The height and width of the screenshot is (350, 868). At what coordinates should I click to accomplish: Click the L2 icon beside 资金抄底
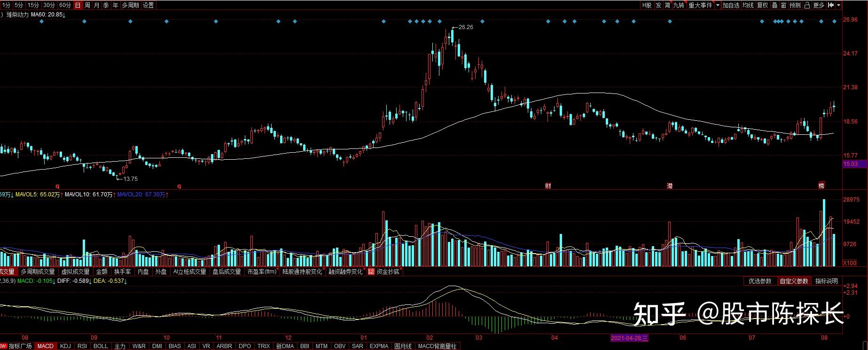371,272
